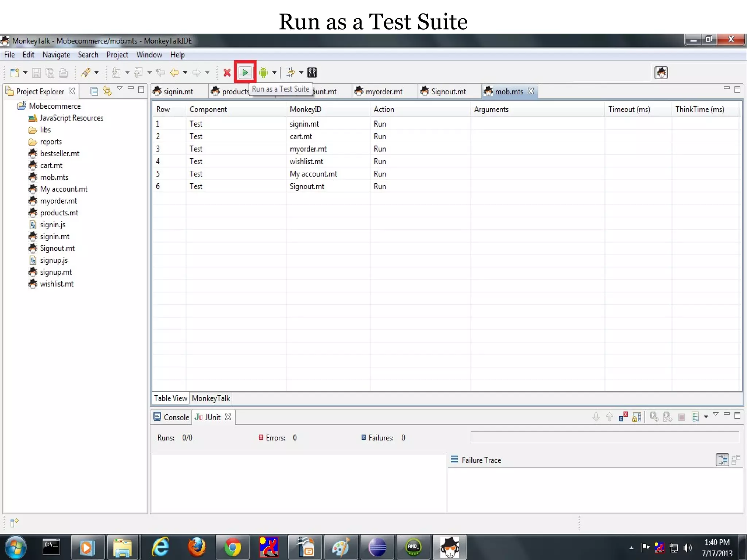Open the Back navigation history dropdown

(x=185, y=73)
